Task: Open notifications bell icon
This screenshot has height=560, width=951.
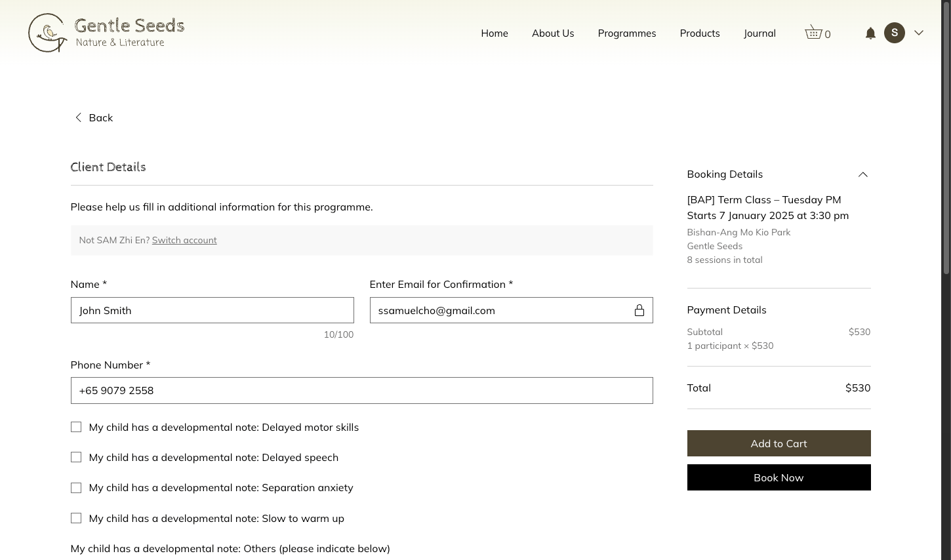Action: (x=870, y=33)
